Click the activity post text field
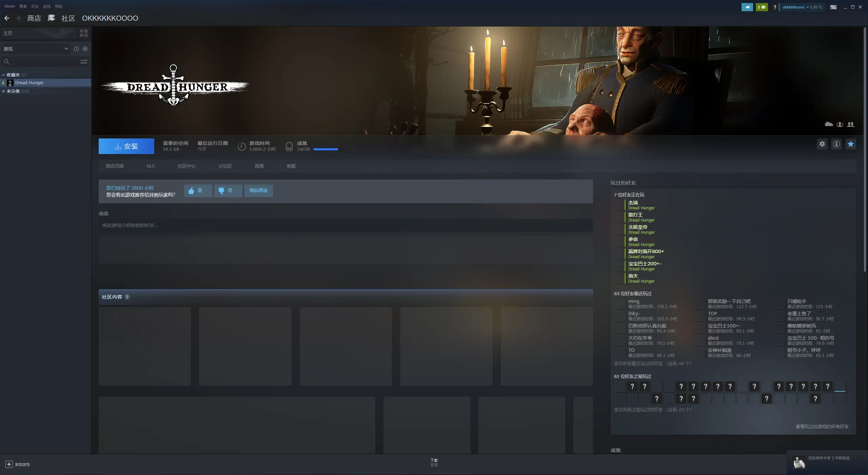This screenshot has height=475, width=868. pos(346,225)
